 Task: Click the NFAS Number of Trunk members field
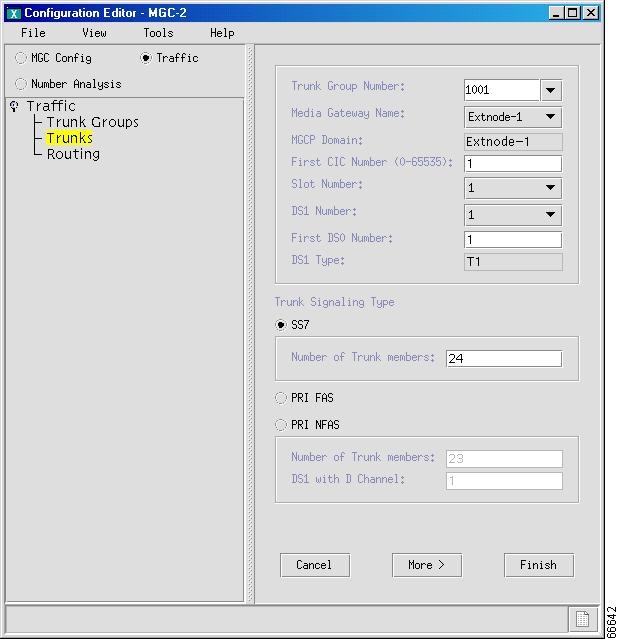coord(504,459)
